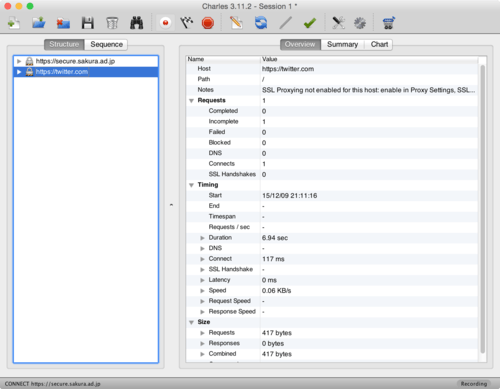Screen dimensions: 500x389
Task: Switch to the Structure view tab
Action: point(64,44)
